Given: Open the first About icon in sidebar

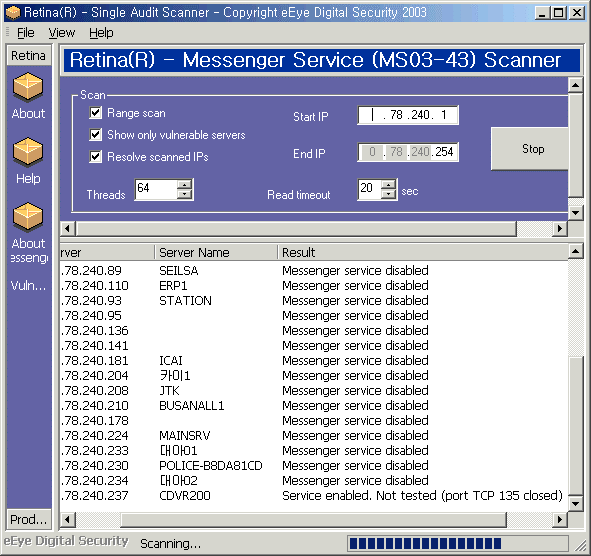Looking at the screenshot, I should click(28, 87).
